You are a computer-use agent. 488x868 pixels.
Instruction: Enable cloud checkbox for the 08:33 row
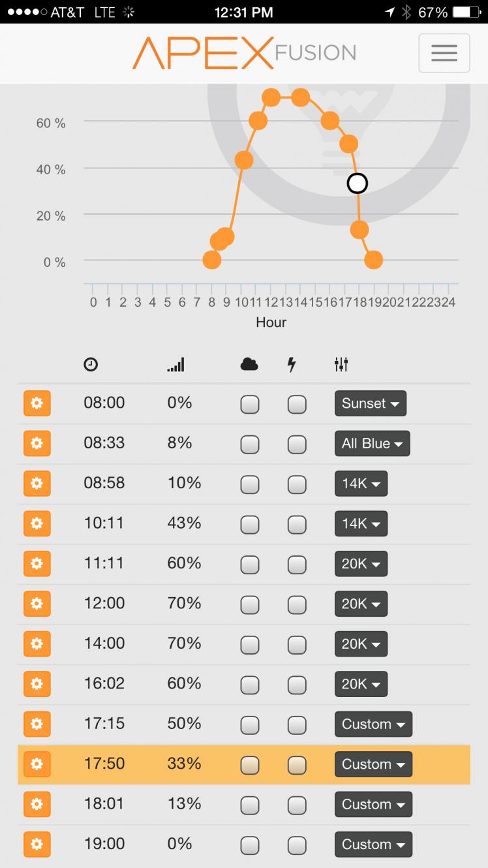point(250,444)
